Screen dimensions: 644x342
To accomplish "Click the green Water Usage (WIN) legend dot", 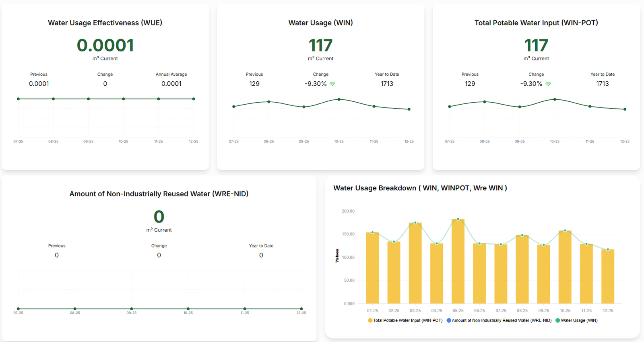I will [558, 320].
